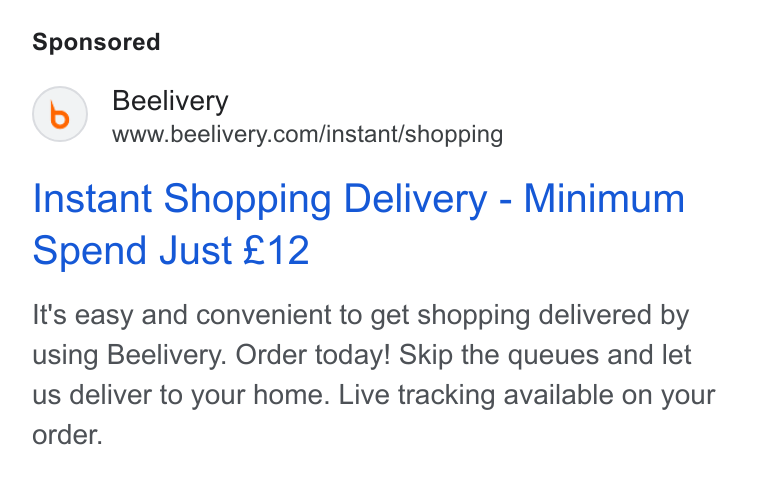Click the word 'Minimum' in the headline
This screenshot has height=478, width=760.
click(x=604, y=199)
